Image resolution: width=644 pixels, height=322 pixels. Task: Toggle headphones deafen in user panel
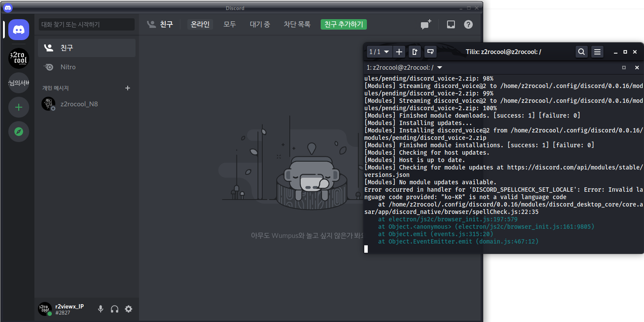pyautogui.click(x=115, y=309)
